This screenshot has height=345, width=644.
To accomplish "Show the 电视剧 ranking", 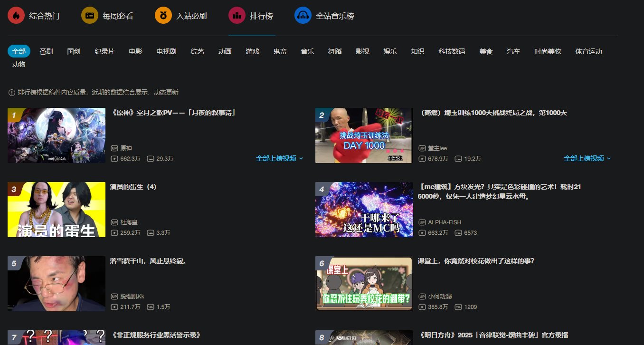I will [x=167, y=51].
